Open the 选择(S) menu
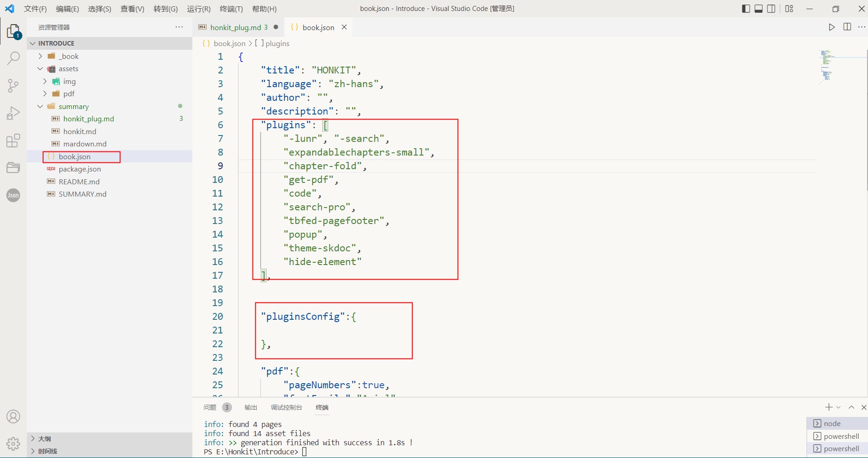Image resolution: width=868 pixels, height=458 pixels. click(99, 9)
